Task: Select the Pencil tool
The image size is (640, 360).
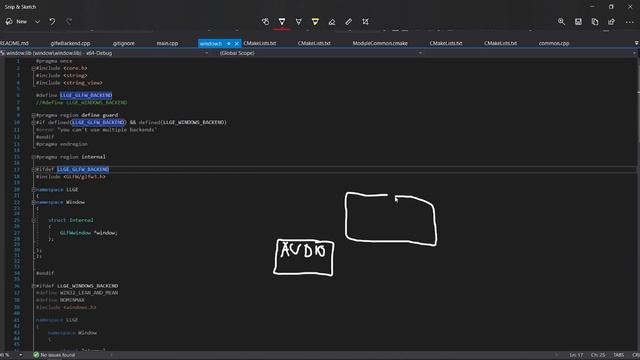Action: click(x=299, y=22)
